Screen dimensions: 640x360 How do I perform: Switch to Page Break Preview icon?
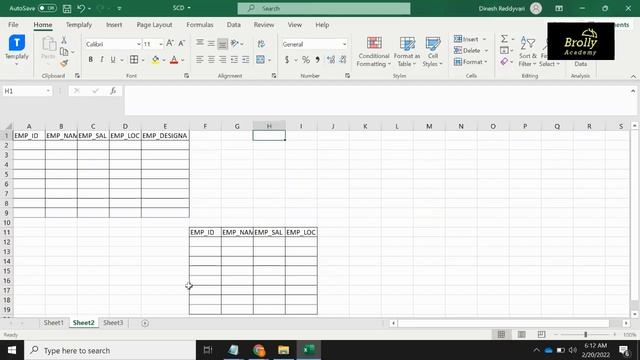541,334
